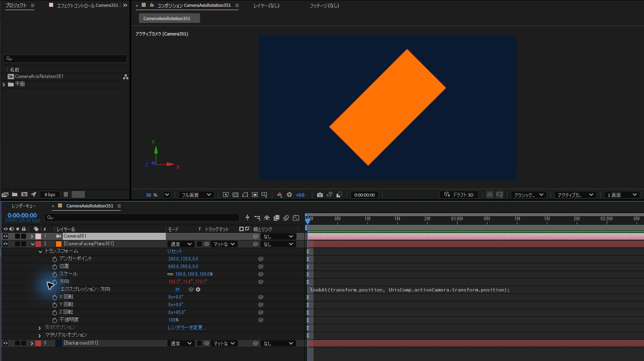Open the region of interest icon
Viewport: 644px width, 361px height.
click(255, 195)
